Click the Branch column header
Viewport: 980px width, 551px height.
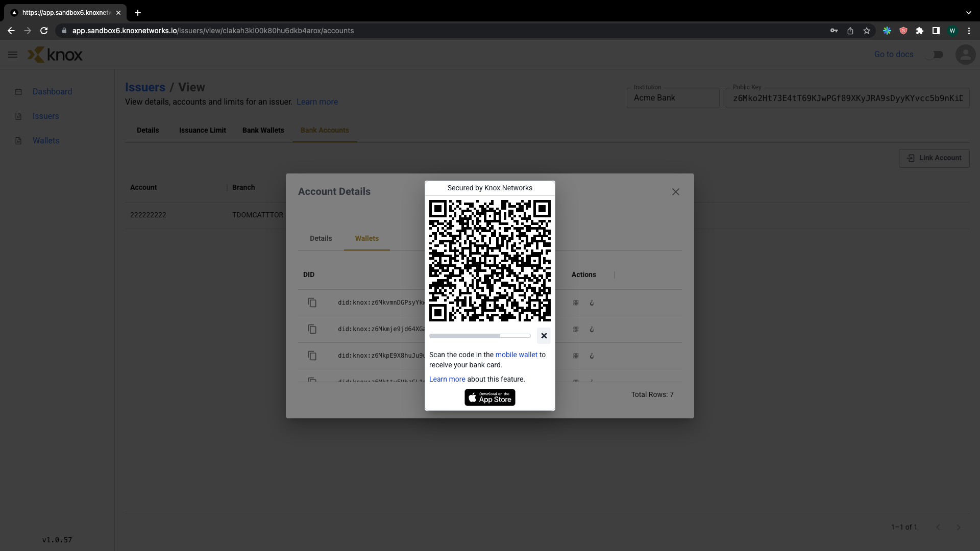pos(243,188)
